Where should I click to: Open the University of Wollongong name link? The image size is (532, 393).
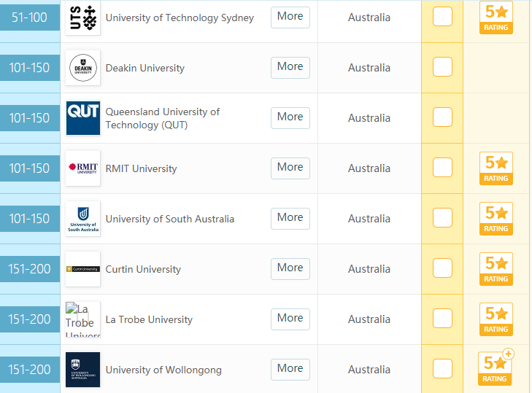[163, 370]
